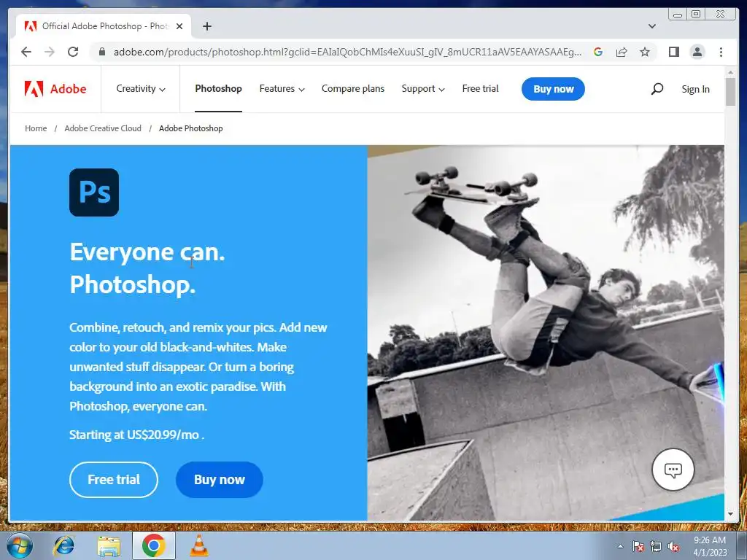
Task: Open a new tab with plus button
Action: (206, 26)
